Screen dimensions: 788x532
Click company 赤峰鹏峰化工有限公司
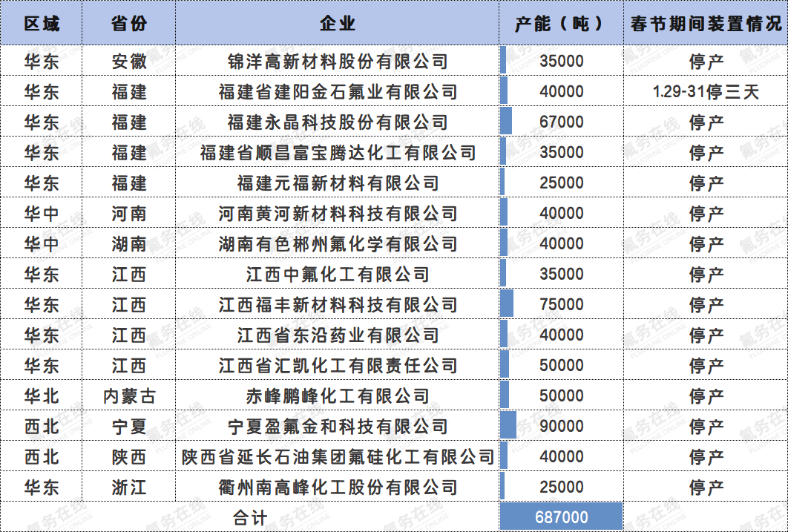[337, 396]
